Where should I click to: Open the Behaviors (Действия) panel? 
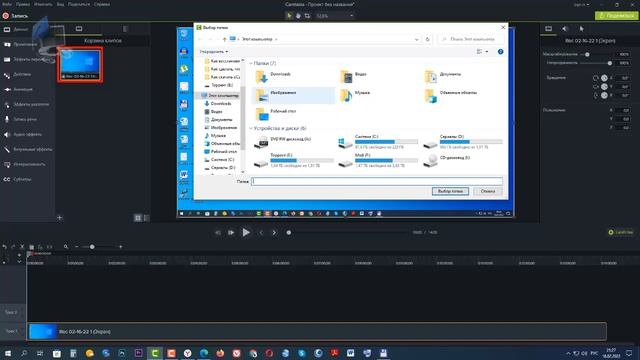[18, 74]
